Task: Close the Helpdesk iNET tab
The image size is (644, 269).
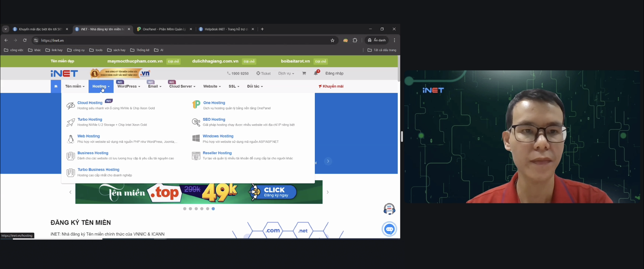Action: (x=253, y=29)
